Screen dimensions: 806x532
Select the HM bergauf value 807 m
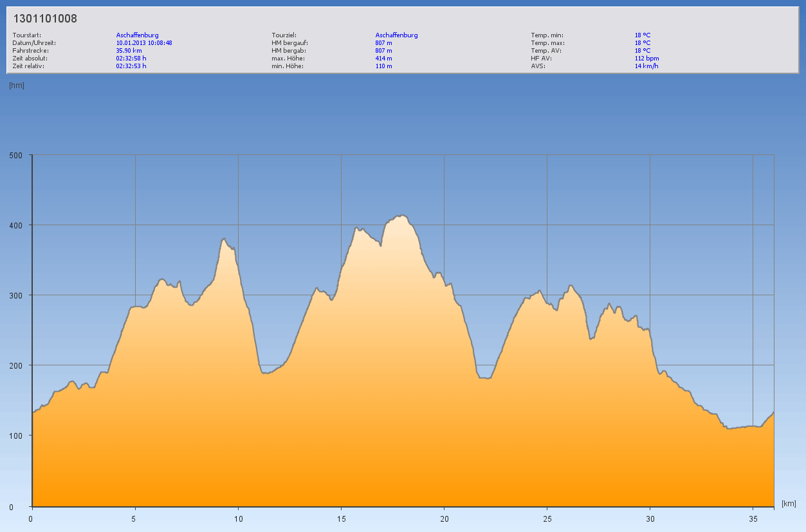[x=383, y=43]
